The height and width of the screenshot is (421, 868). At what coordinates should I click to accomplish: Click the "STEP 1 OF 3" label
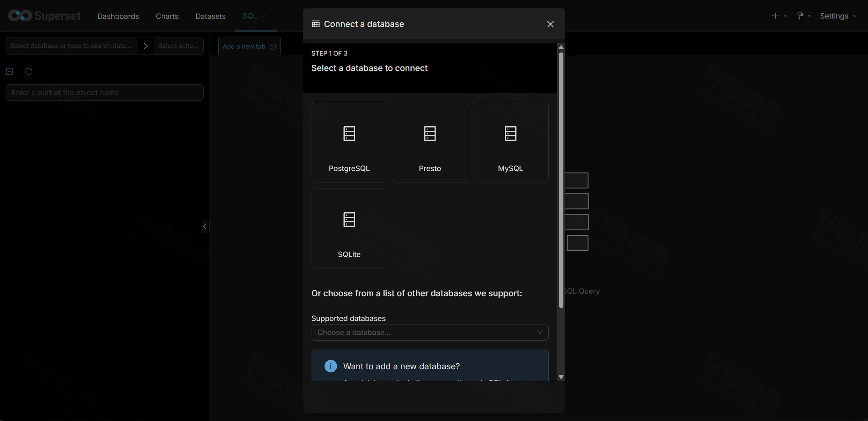tap(329, 53)
